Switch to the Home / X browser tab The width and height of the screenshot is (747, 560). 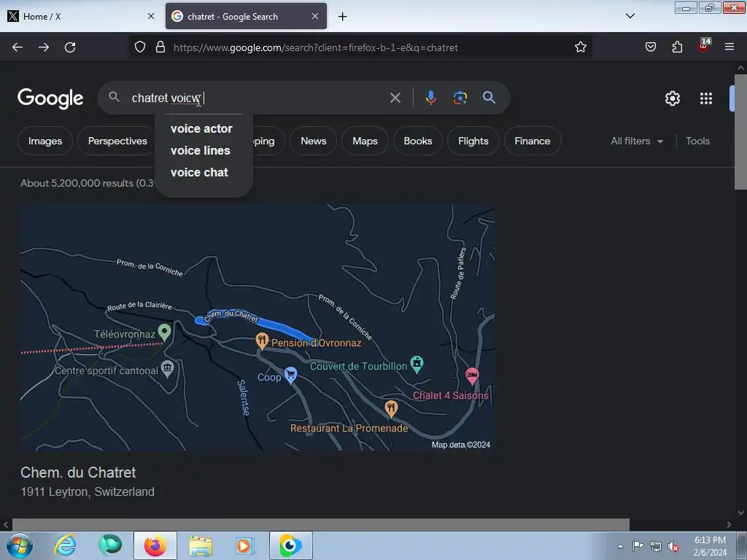(82, 16)
